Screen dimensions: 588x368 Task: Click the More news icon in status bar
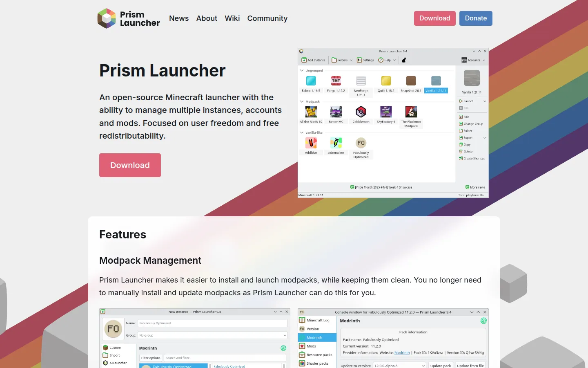(x=467, y=187)
